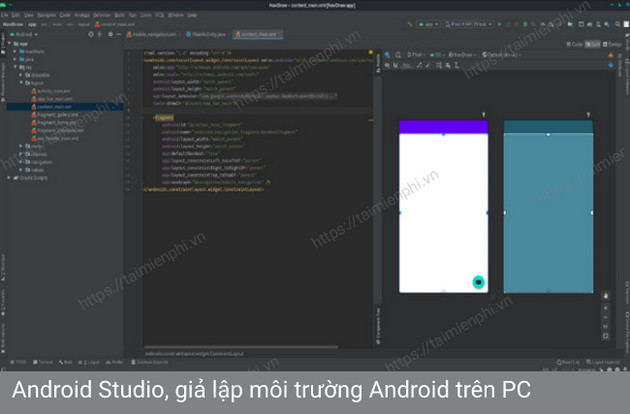Click the Search Everywhere magnifier icon
Viewport: 630px width, 414px height.
[x=617, y=25]
